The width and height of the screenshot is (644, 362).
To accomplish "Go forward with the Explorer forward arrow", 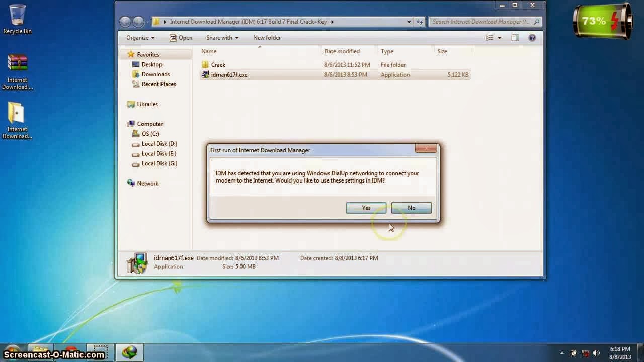I will click(x=138, y=22).
